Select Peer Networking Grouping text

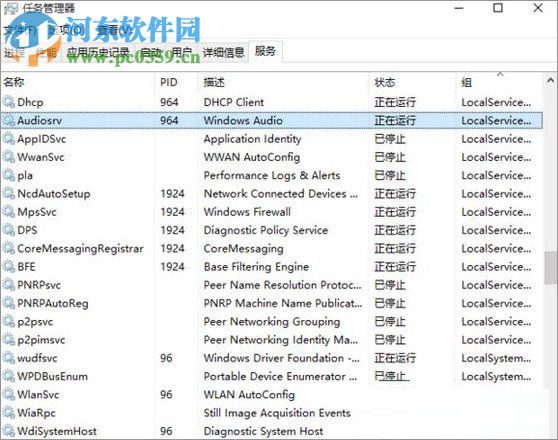[x=272, y=321]
